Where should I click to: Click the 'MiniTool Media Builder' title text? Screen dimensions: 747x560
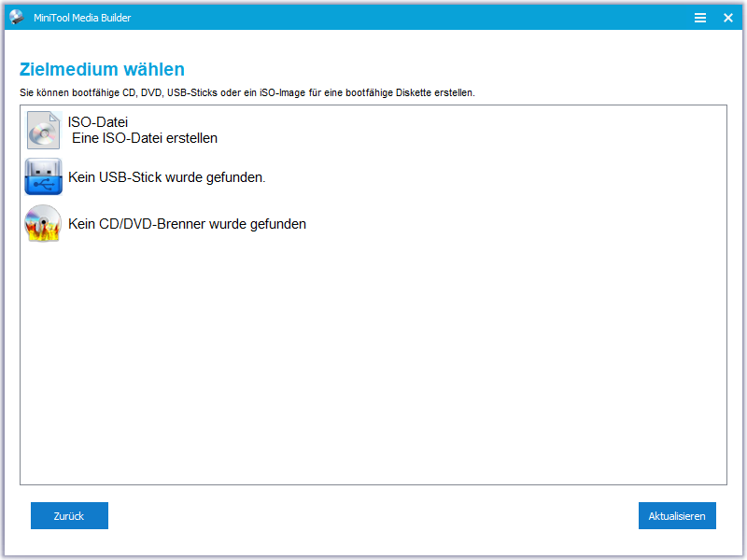(82, 18)
